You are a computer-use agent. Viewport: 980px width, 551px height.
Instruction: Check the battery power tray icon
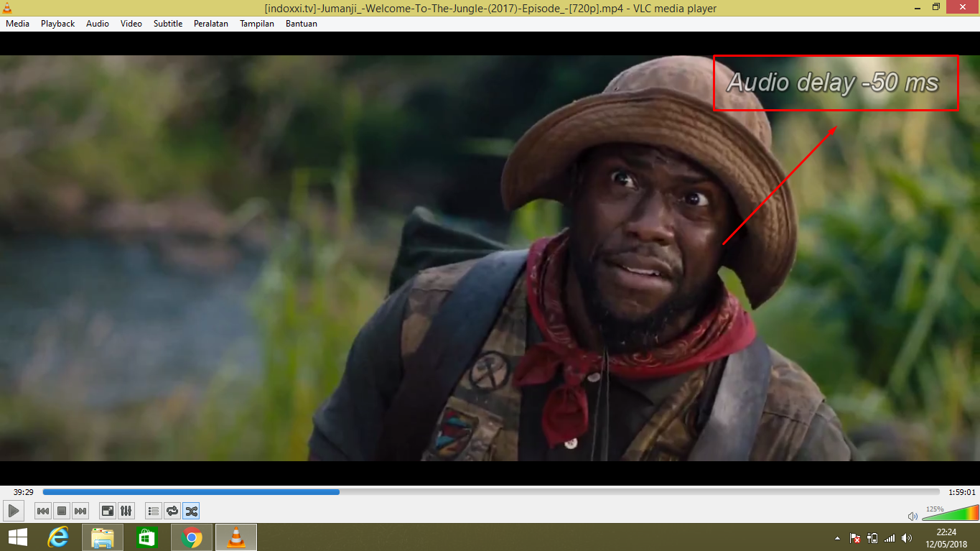(872, 538)
